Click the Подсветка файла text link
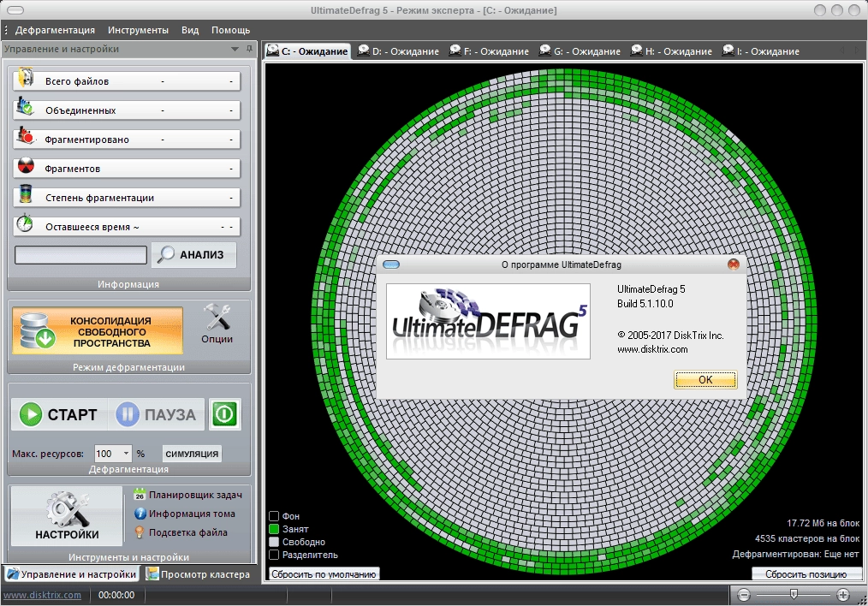Screen dimensions: 868x606 [x=187, y=532]
